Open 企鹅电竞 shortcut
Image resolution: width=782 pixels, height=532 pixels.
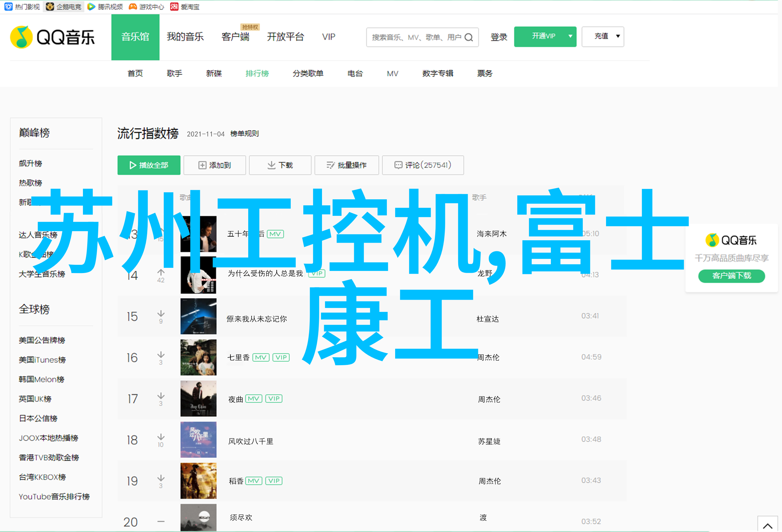click(64, 7)
